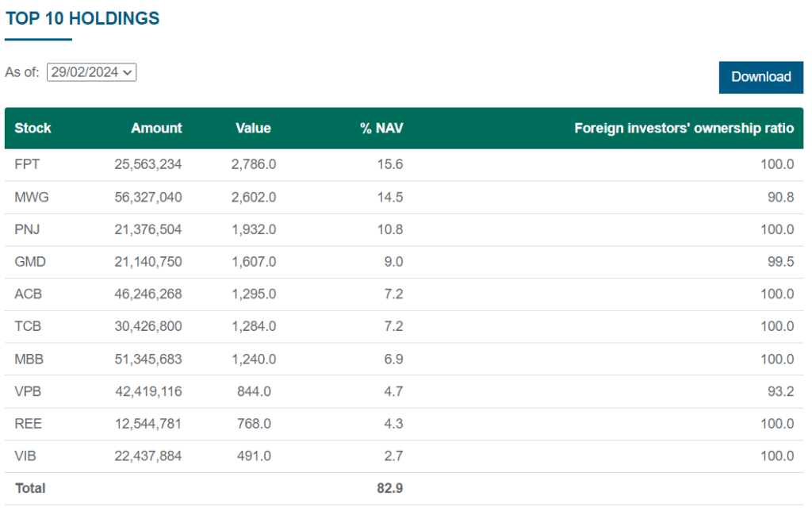Viewport: 812px width, 519px height.
Task: Select the Value column header
Action: (x=253, y=128)
